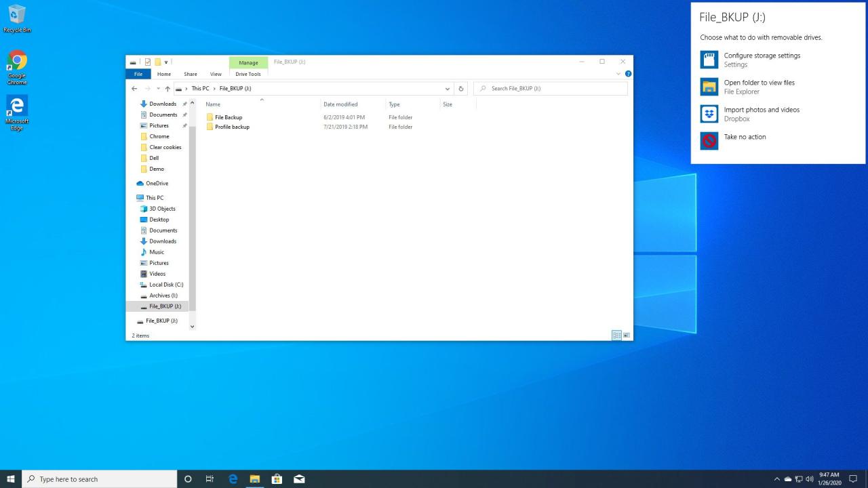Open Videos under This PC
The image size is (868, 488).
pos(157,274)
